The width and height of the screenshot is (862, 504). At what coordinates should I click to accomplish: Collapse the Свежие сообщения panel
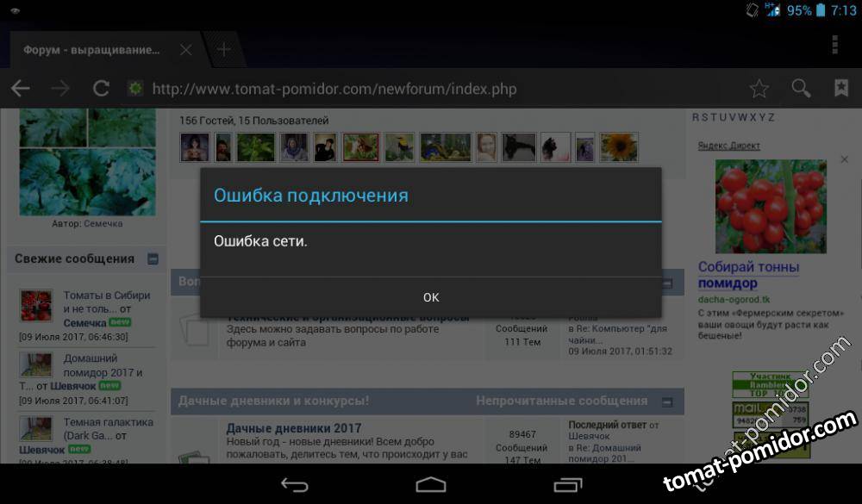pos(153,258)
